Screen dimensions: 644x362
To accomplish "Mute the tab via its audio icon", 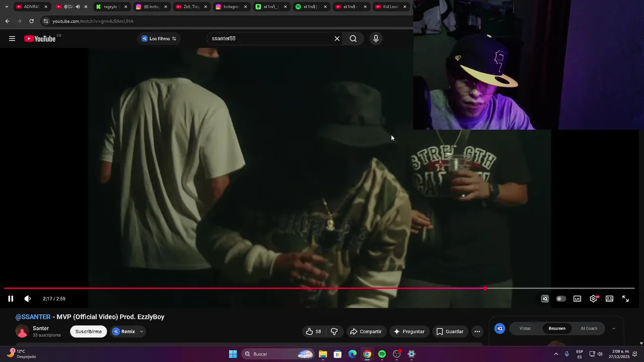I will tap(77, 7).
